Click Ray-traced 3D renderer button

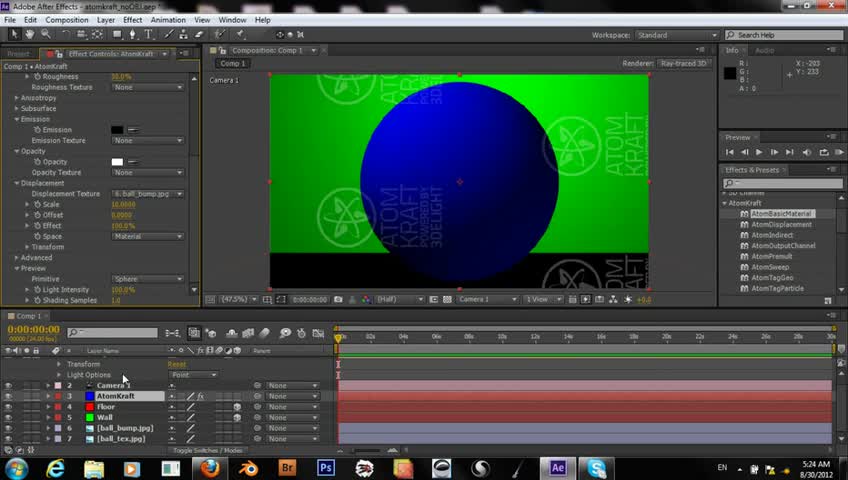(x=684, y=63)
